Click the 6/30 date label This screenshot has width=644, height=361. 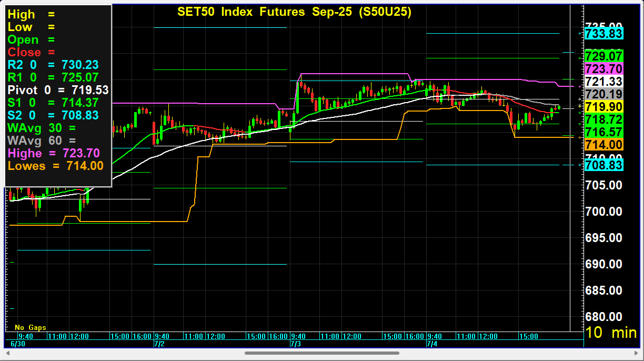pos(18,344)
